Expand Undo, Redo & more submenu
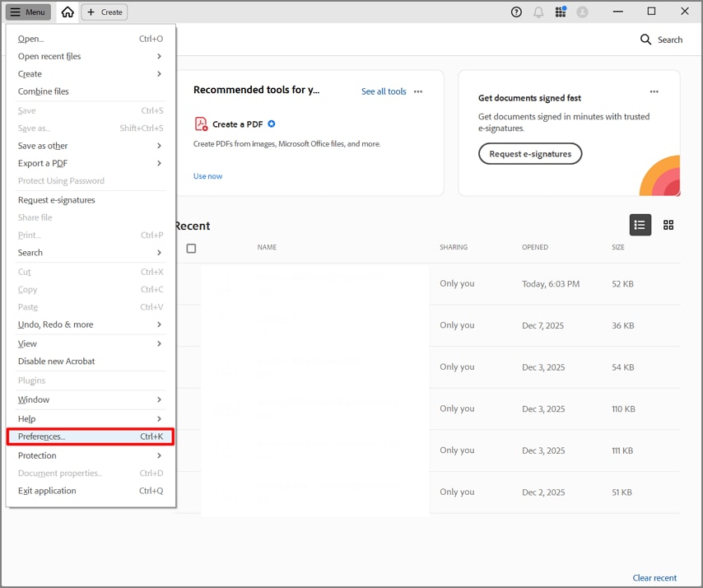This screenshot has width=703, height=588. click(x=91, y=324)
